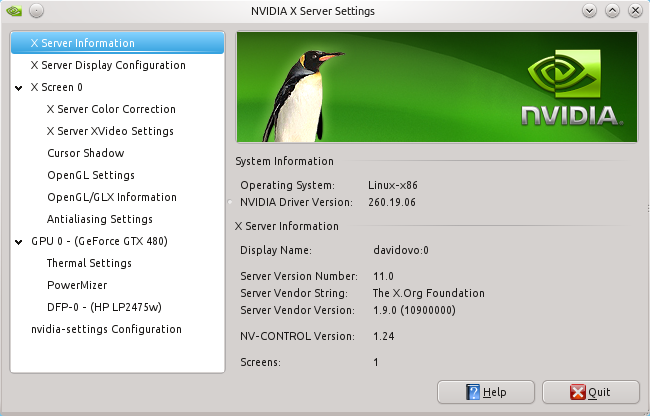The height and width of the screenshot is (416, 650).
Task: Click the NVIDIA Driver Version label
Action: (x=296, y=202)
